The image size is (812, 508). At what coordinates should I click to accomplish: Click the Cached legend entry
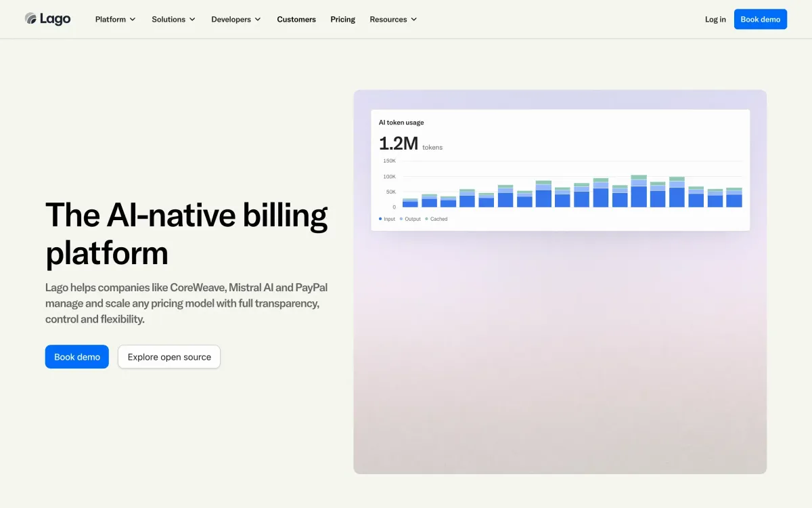coord(436,219)
